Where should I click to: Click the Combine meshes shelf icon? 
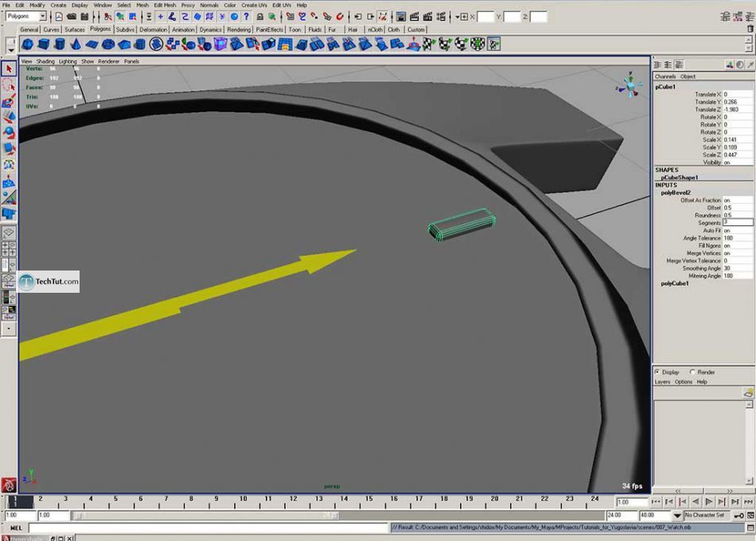[x=172, y=45]
